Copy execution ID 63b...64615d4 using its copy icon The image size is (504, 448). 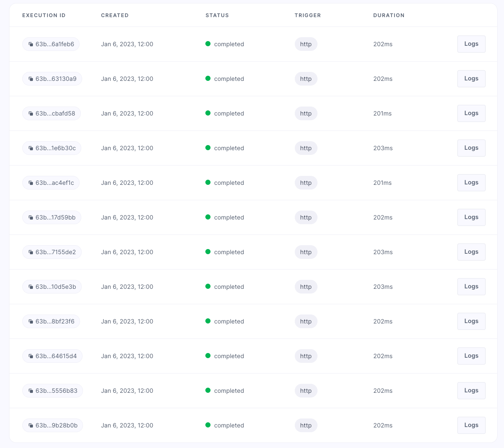[x=31, y=356]
